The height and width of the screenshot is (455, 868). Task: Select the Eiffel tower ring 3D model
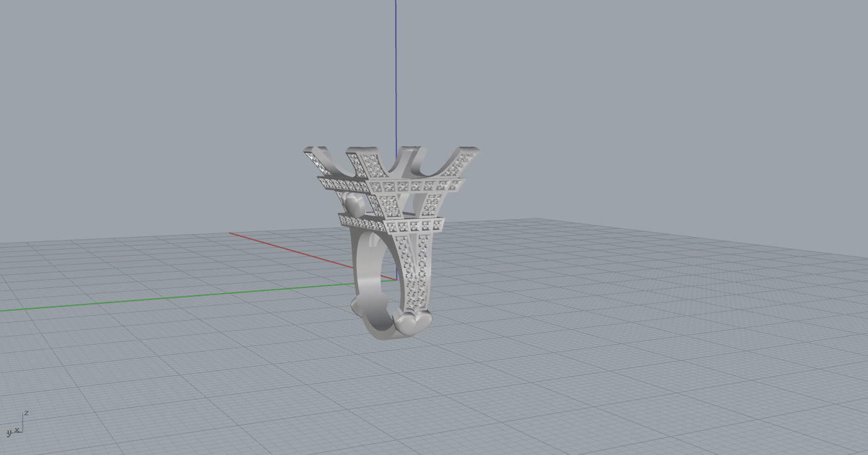(391, 242)
